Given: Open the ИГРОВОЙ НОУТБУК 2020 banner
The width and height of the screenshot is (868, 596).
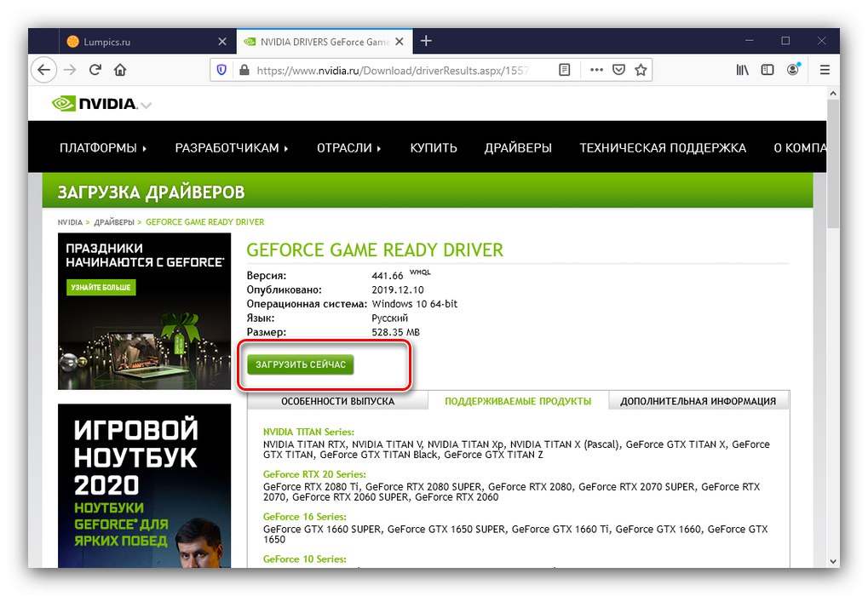Looking at the screenshot, I should coord(145,485).
